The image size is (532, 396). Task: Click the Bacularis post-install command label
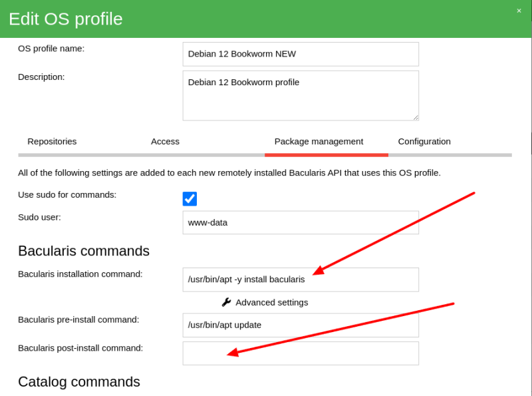coord(80,348)
